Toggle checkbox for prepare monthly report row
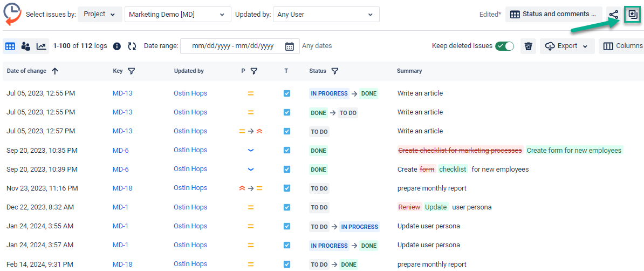This screenshot has height=271, width=644. tap(287, 188)
